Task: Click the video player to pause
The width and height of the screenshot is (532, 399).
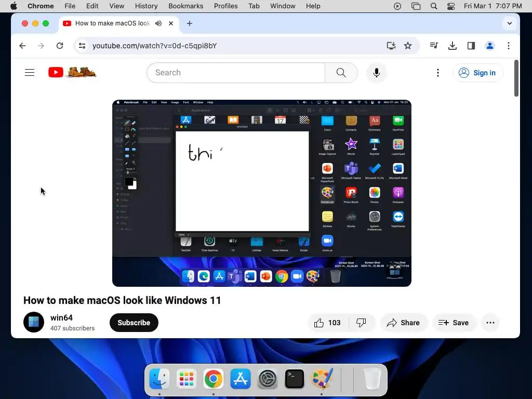Action: pos(262,193)
